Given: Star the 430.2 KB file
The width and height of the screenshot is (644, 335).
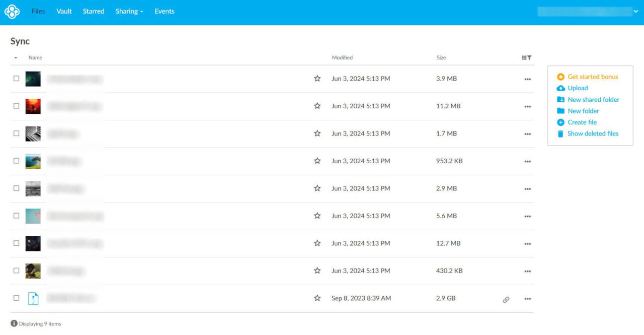Looking at the screenshot, I should (317, 271).
